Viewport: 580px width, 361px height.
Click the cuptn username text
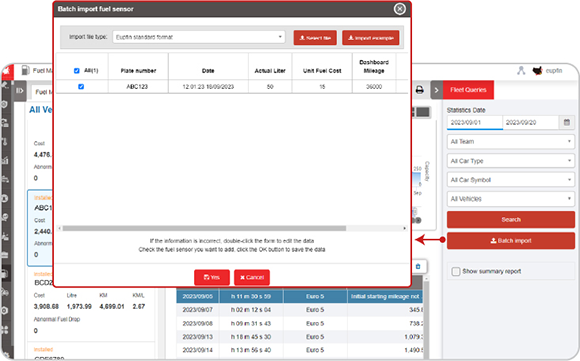point(554,71)
